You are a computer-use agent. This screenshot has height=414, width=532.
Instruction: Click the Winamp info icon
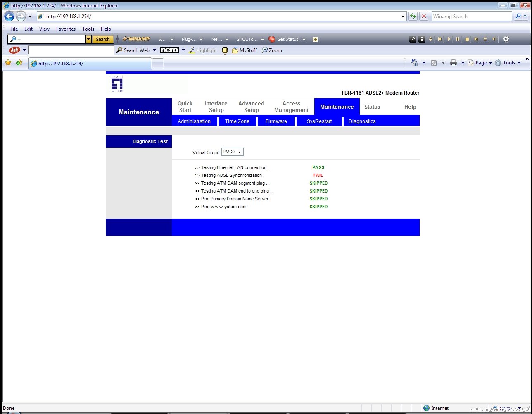(x=422, y=39)
